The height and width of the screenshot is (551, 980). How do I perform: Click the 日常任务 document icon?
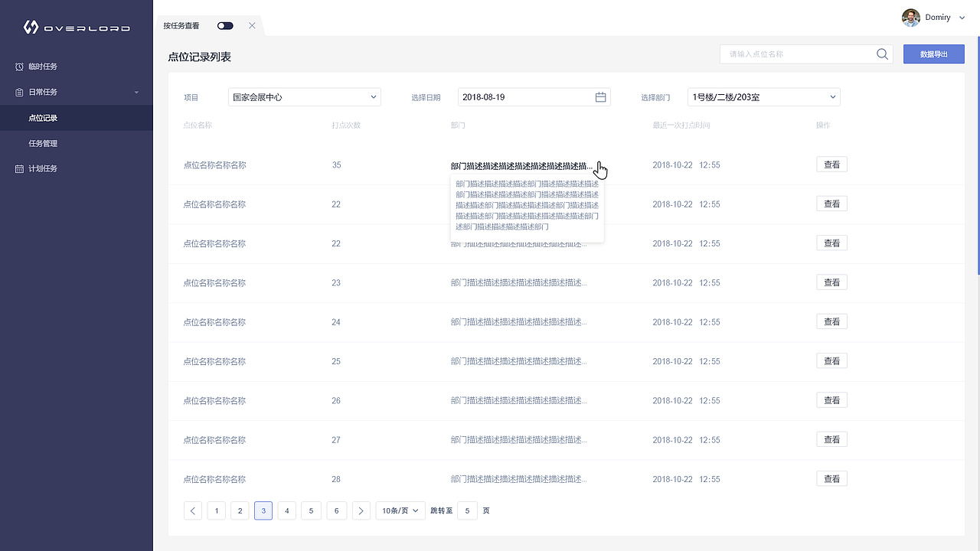point(18,92)
